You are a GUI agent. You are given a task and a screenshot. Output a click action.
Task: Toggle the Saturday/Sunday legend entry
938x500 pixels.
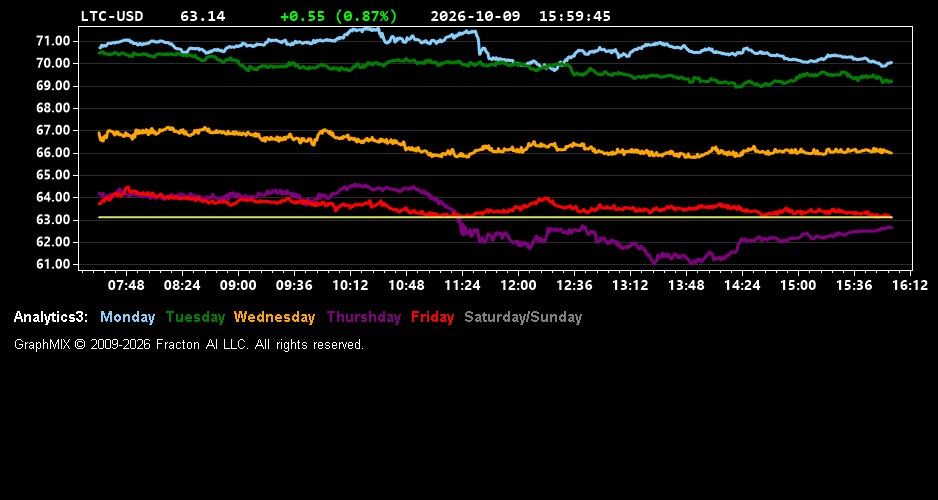[523, 318]
